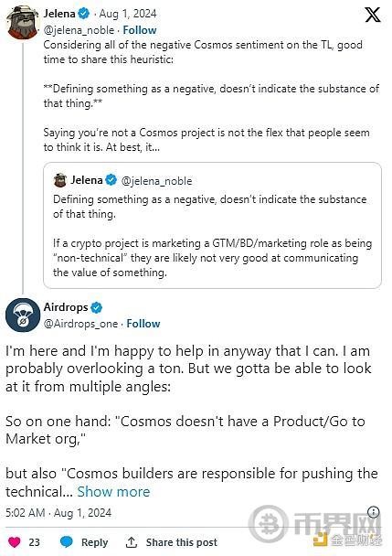Expand post with Show more
Screen dimensions: 392x556
click(113, 492)
